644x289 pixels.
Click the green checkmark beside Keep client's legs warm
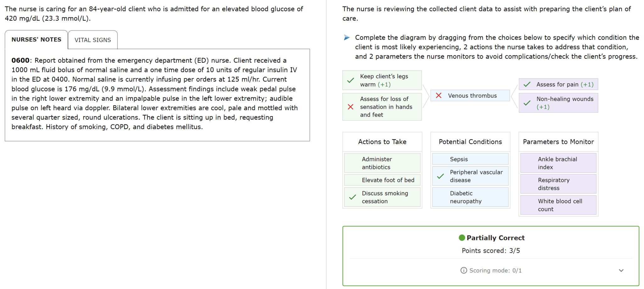[x=351, y=80]
